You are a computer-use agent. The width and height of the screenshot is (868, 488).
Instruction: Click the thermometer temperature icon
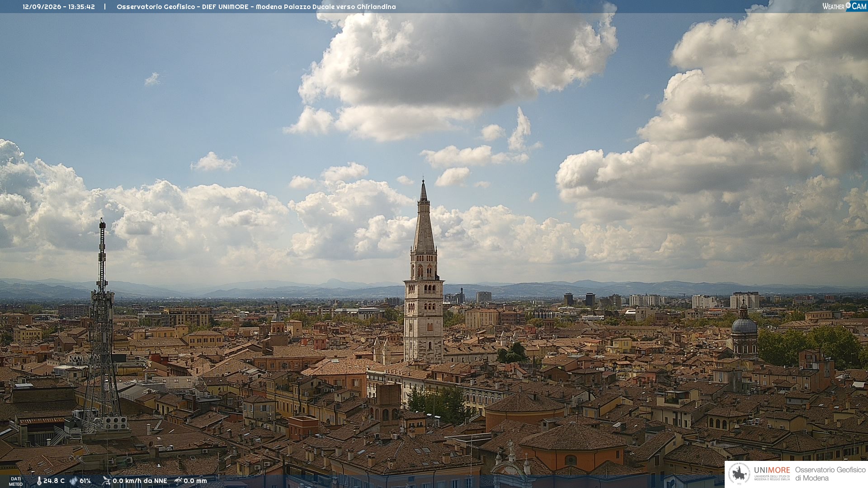pyautogui.click(x=39, y=481)
